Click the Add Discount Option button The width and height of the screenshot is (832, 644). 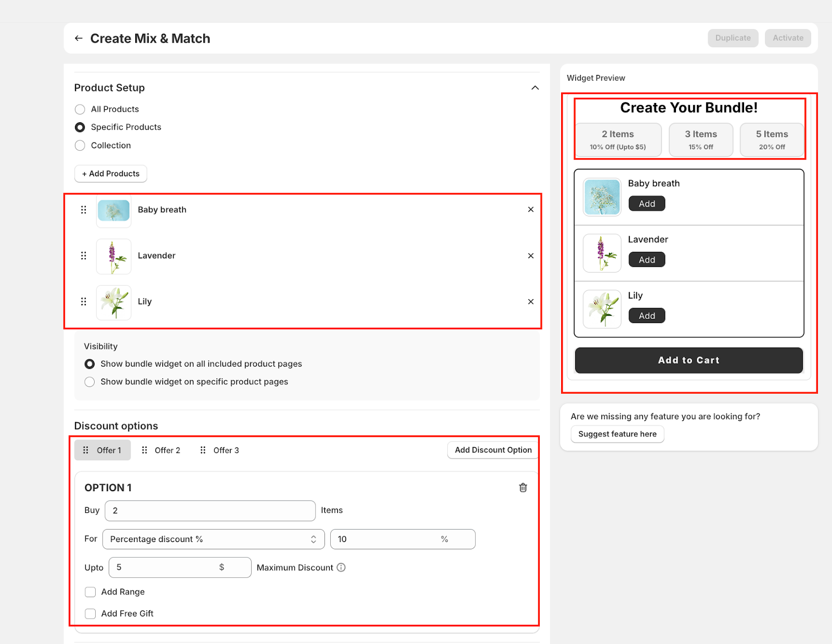click(492, 450)
